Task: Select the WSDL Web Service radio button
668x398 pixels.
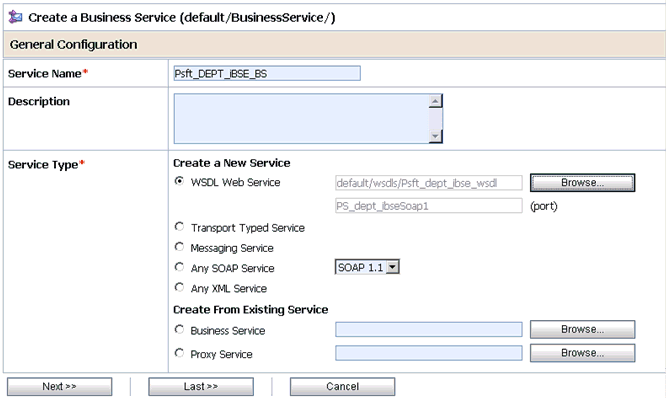Action: tap(179, 181)
